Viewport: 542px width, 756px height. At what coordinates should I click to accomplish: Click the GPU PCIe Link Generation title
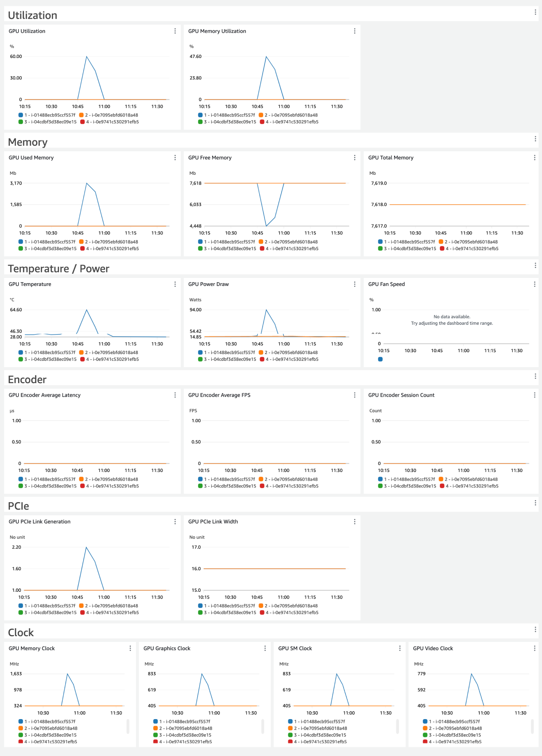(40, 522)
